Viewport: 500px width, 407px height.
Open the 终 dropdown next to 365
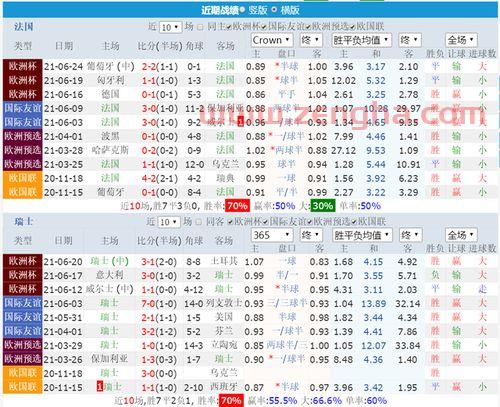[x=311, y=235]
